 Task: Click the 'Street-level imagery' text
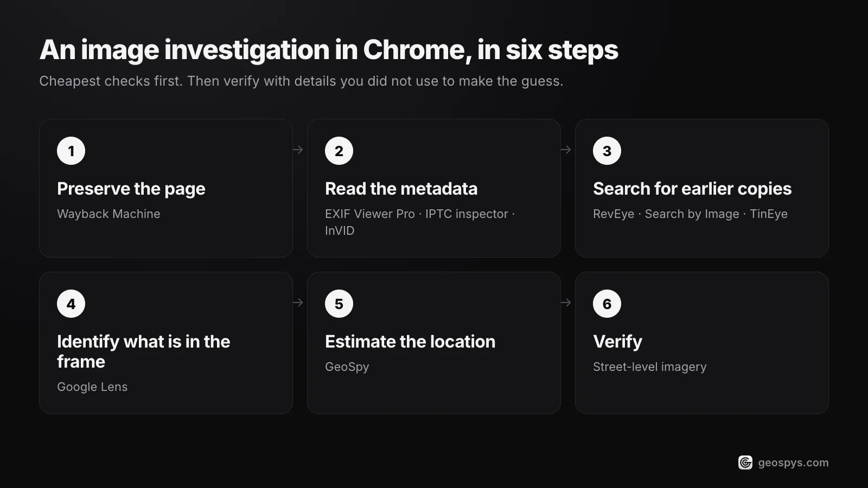point(650,367)
